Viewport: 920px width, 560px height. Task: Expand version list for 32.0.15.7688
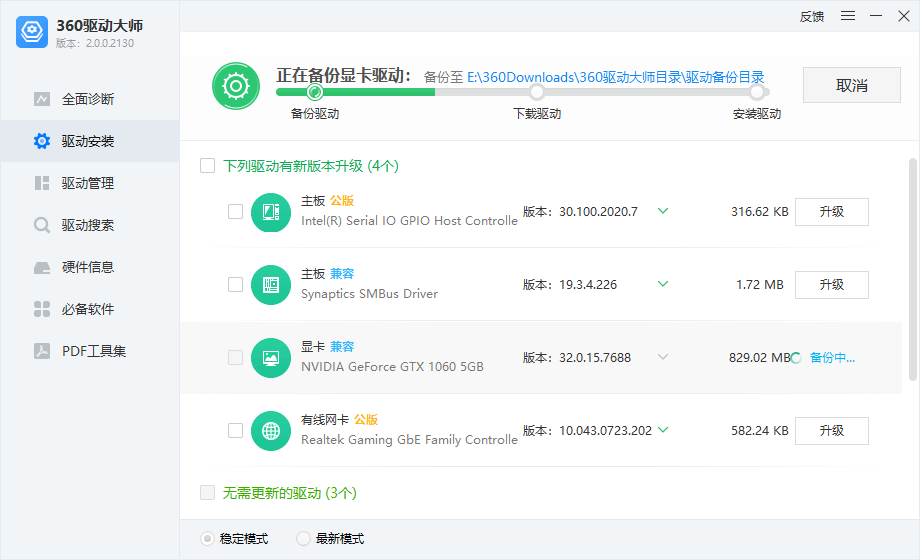point(663,356)
